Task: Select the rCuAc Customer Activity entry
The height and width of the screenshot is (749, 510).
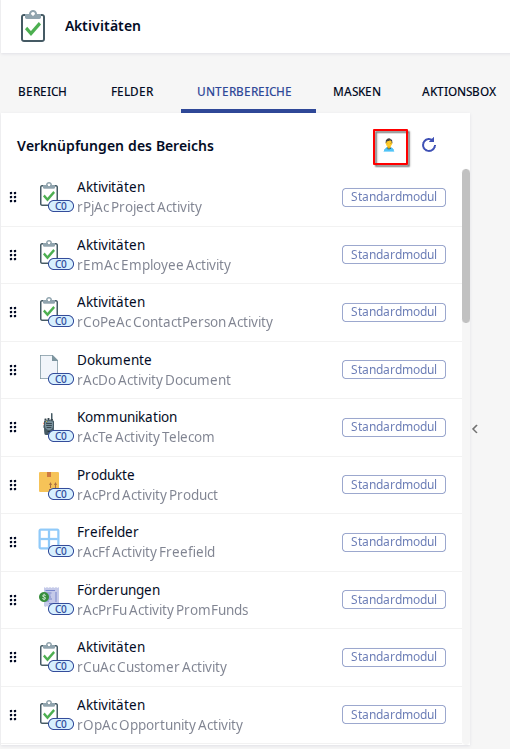Action: coord(232,657)
